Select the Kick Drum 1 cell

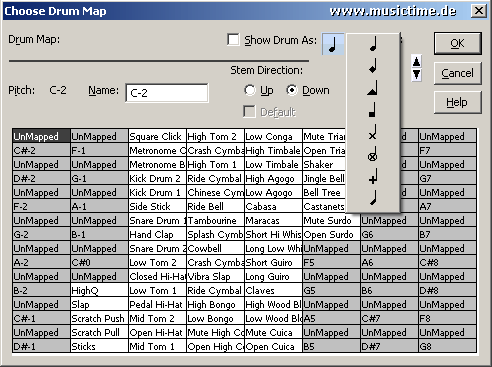coord(157,192)
